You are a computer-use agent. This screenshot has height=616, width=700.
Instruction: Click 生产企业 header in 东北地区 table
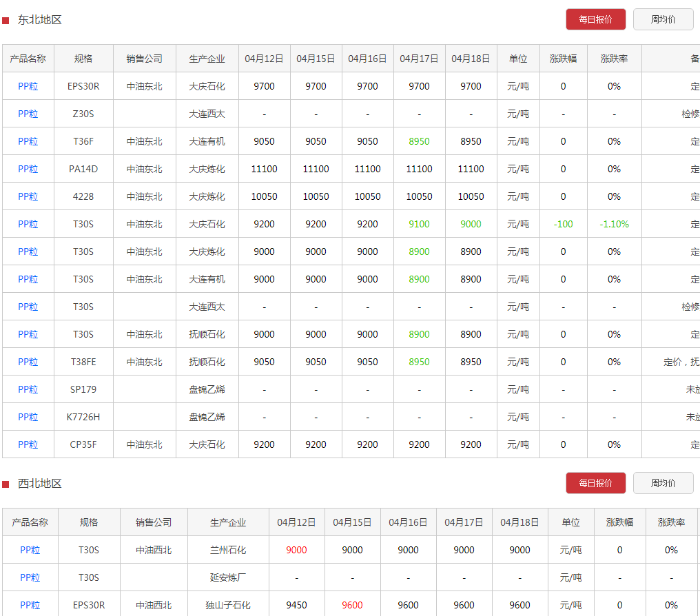click(x=207, y=59)
